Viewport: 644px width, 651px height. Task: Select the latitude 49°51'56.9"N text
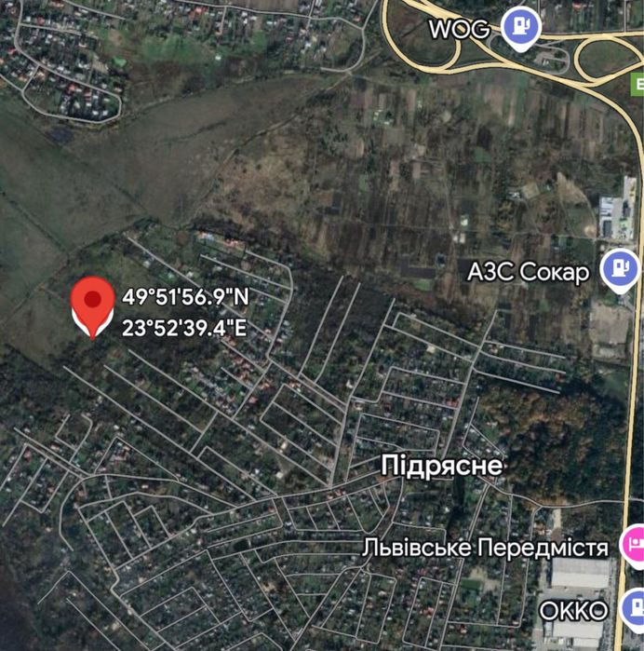point(185,297)
